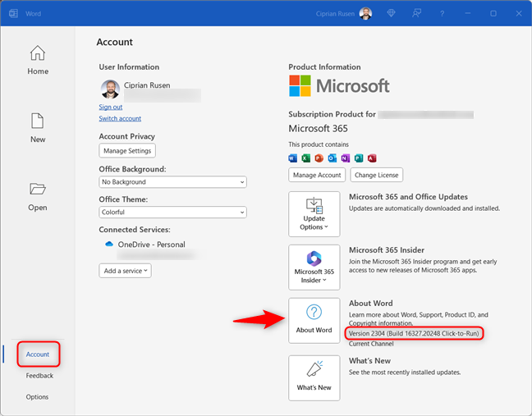Click the Excel icon in product apps list

305,158
